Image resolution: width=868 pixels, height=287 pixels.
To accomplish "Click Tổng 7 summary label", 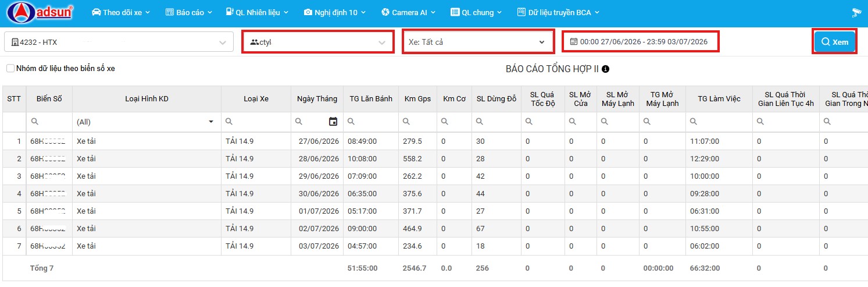I will point(42,268).
